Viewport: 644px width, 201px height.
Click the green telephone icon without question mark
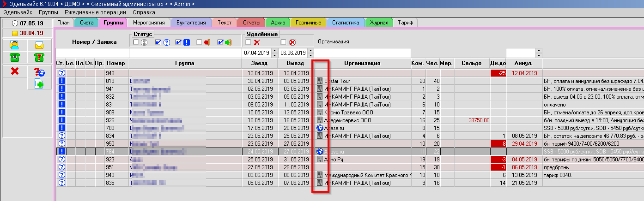(x=14, y=57)
